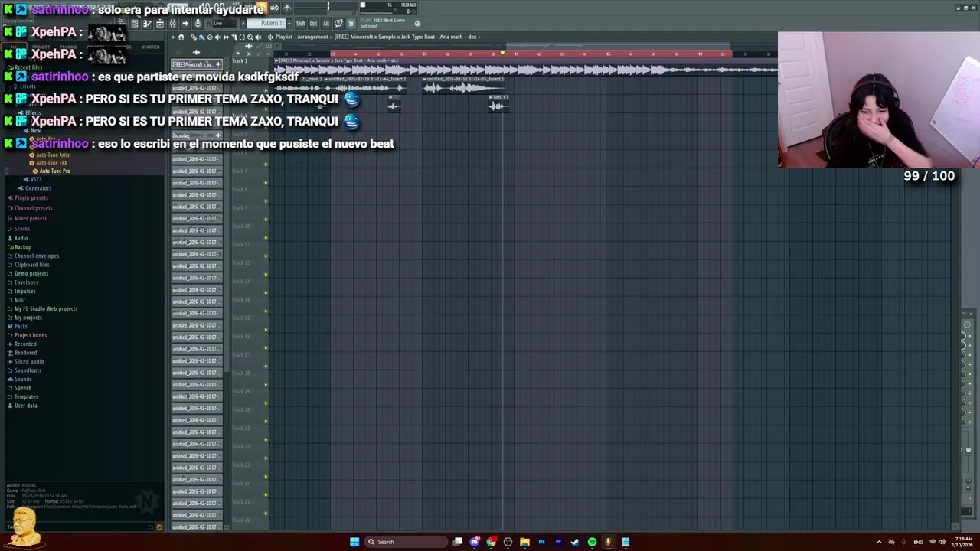Select the Paint brush tool in playlist

click(201, 37)
